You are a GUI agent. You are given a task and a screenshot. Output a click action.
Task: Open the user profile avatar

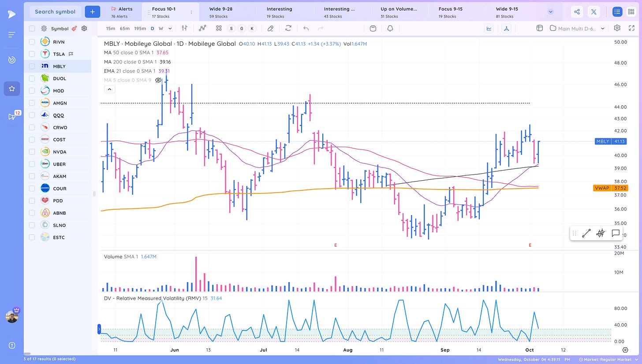[12, 316]
